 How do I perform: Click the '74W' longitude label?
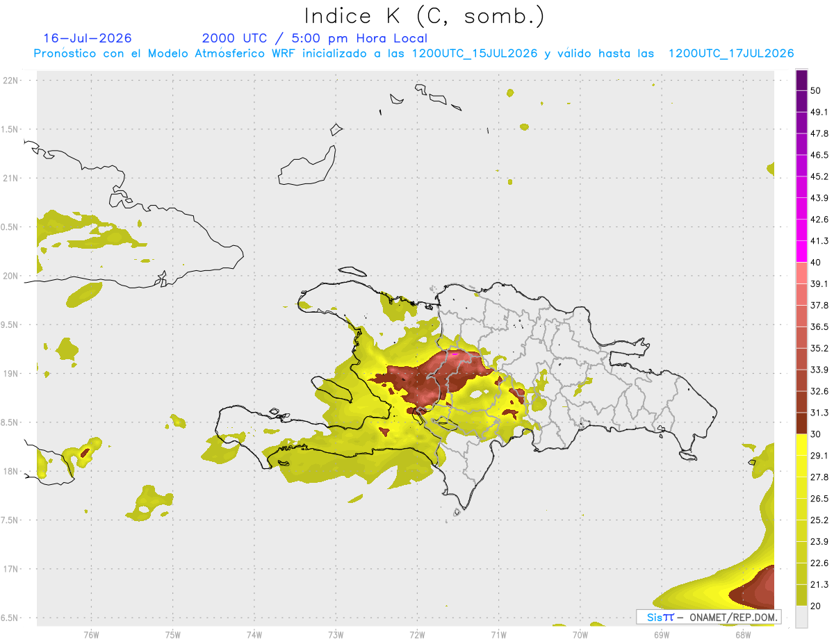[254, 634]
